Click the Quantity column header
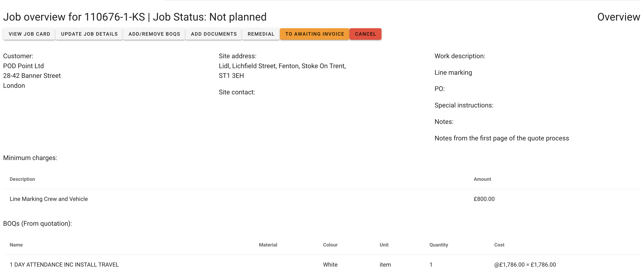This screenshot has width=644, height=279. point(439,245)
